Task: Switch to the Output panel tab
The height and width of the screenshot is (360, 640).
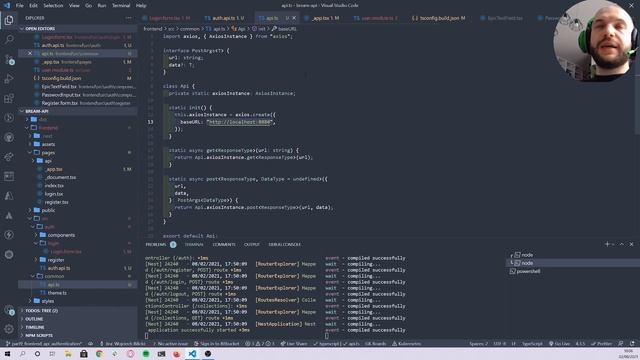Action: click(x=251, y=244)
